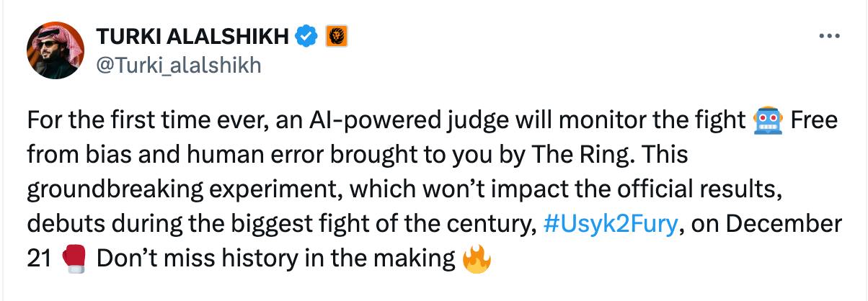This screenshot has height=301, width=868.
Task: Open the @Turki_alalshikh handle link
Action: coord(178,66)
